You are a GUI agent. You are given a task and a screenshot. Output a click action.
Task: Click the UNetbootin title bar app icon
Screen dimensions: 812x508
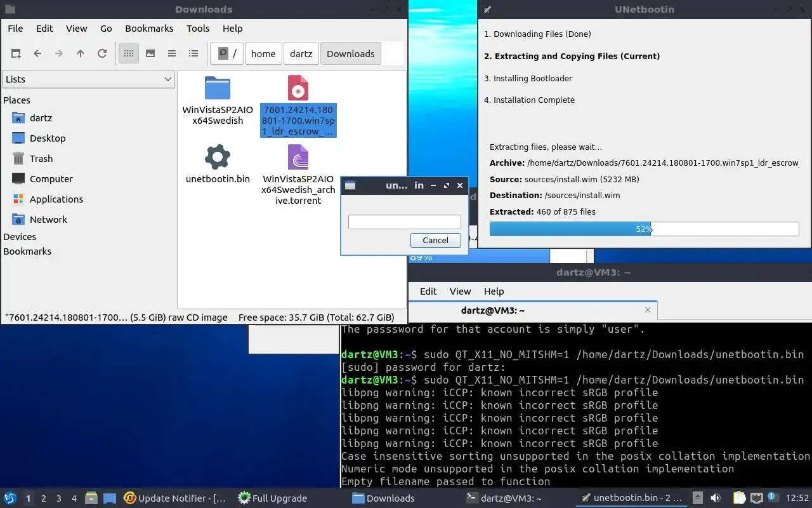(487, 10)
